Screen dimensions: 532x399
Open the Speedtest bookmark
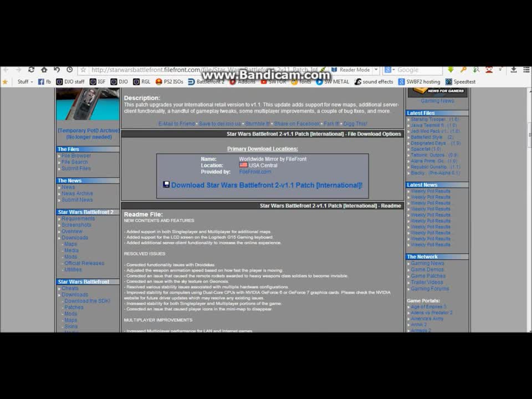click(460, 81)
